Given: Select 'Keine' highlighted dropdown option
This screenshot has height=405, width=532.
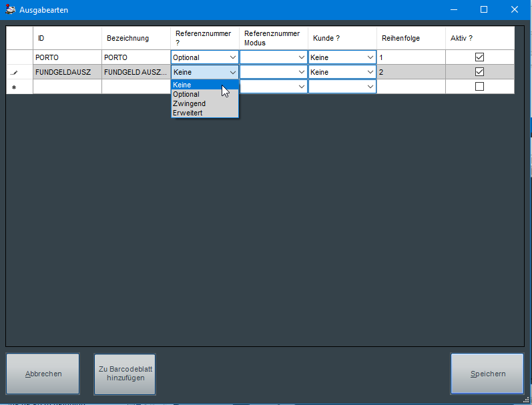Looking at the screenshot, I should [182, 85].
